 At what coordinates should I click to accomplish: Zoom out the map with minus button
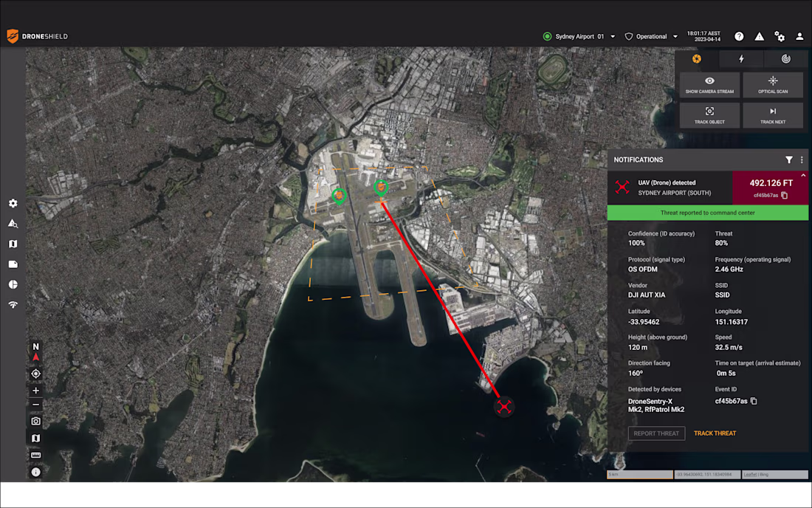click(35, 405)
